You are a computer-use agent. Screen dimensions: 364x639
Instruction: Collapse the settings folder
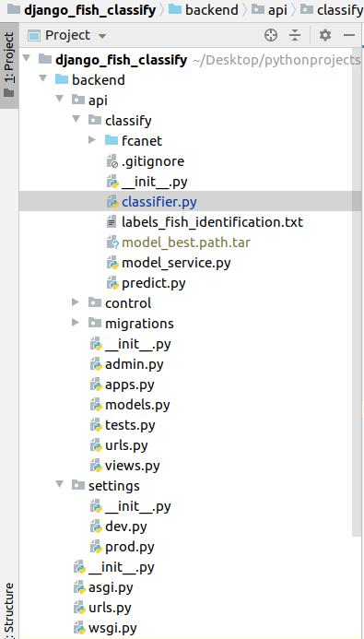pyautogui.click(x=60, y=484)
